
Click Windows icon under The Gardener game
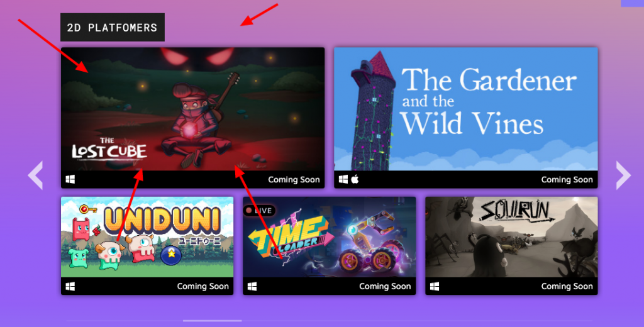(343, 179)
